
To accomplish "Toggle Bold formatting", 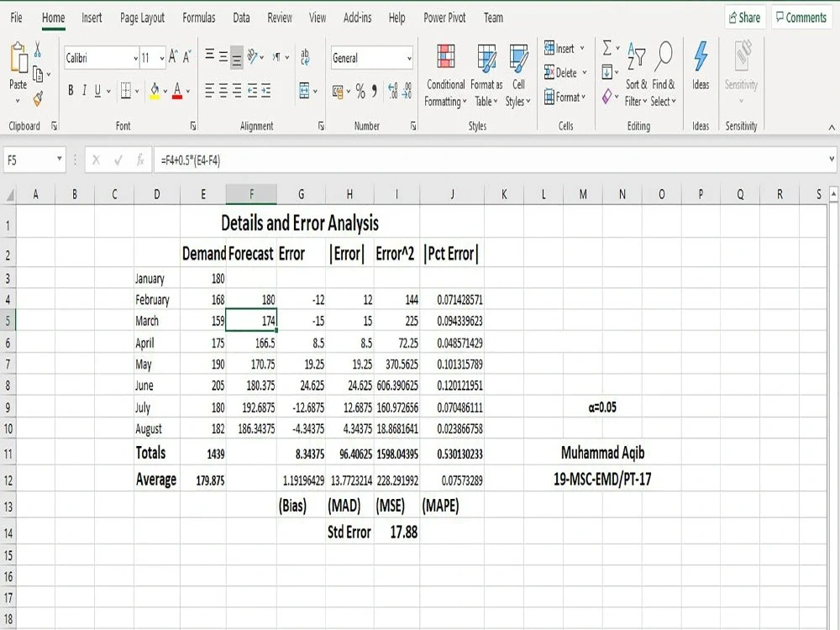I will click(x=71, y=91).
